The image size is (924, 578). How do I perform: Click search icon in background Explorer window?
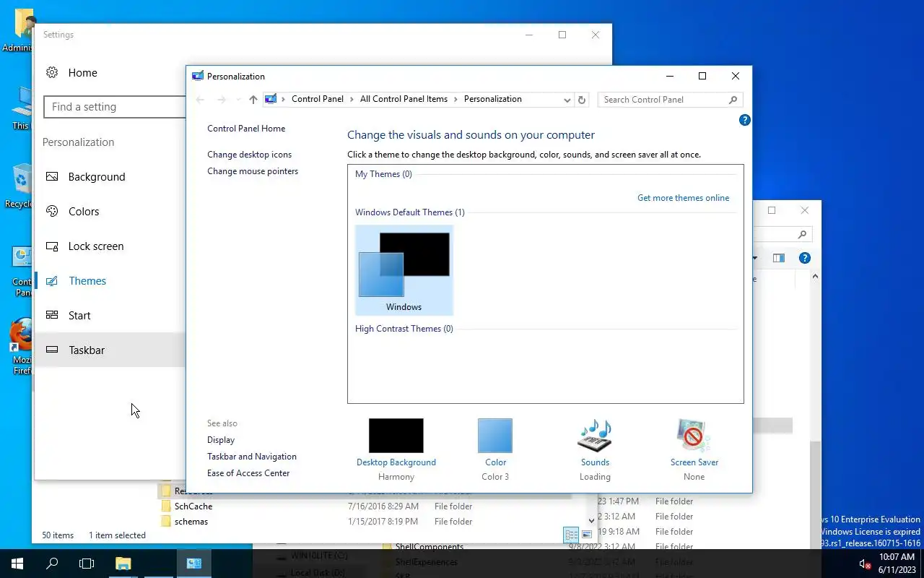pyautogui.click(x=802, y=235)
